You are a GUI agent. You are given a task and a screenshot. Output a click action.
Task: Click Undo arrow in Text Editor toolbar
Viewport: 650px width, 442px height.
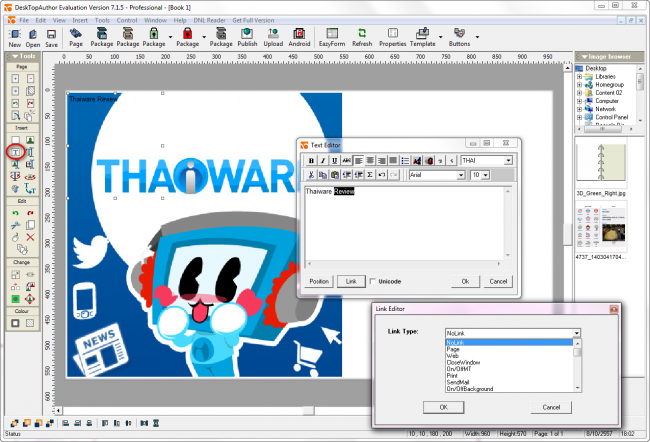click(381, 175)
